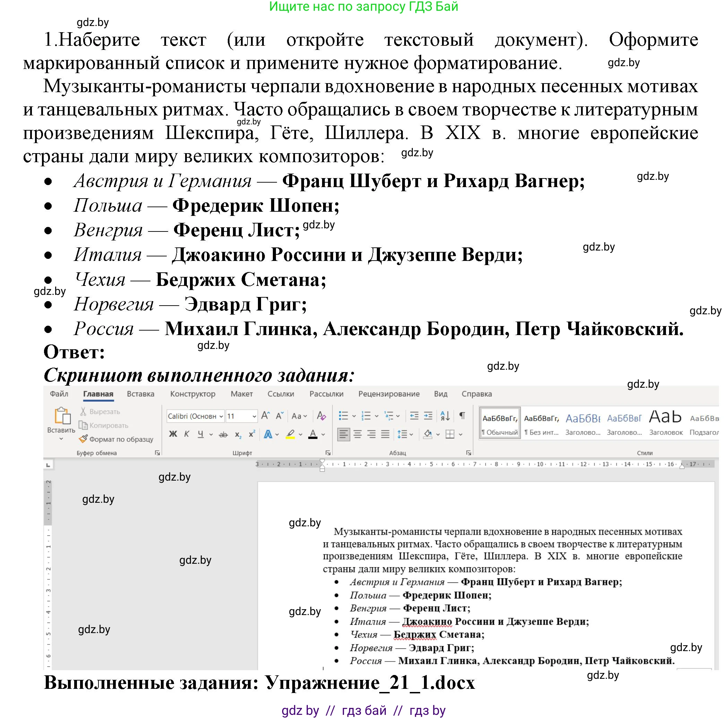
Task: Align the text left
Action: pyautogui.click(x=343, y=434)
